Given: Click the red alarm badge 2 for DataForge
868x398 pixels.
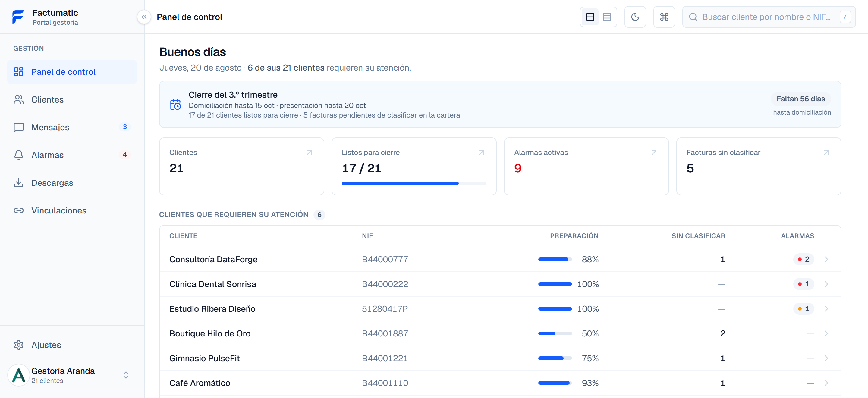Looking at the screenshot, I should coord(804,259).
